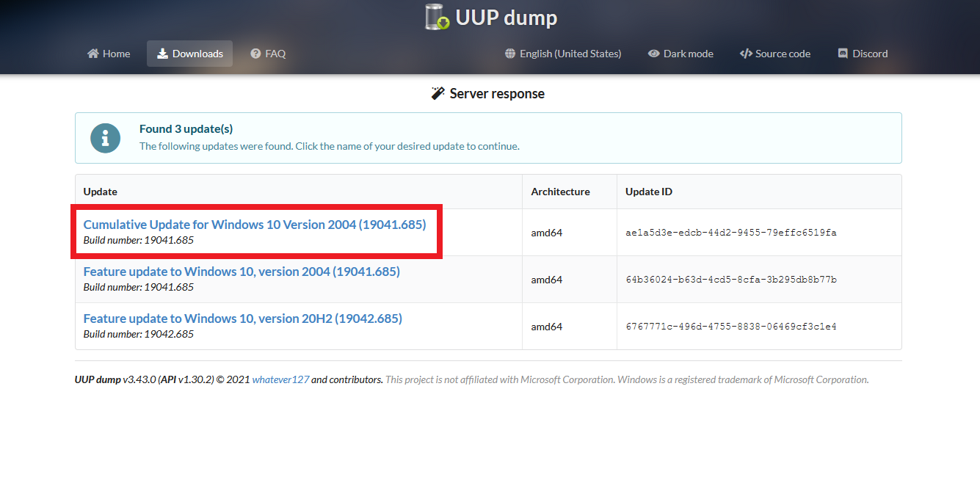Toggle Dark mode
Screen dimensions: 980x502
680,54
